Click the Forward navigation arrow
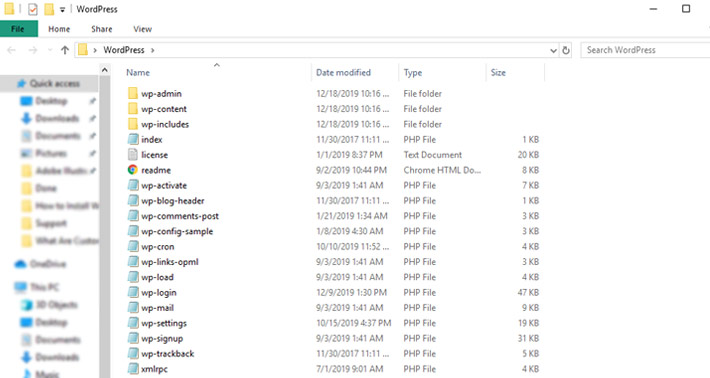 coord(33,50)
